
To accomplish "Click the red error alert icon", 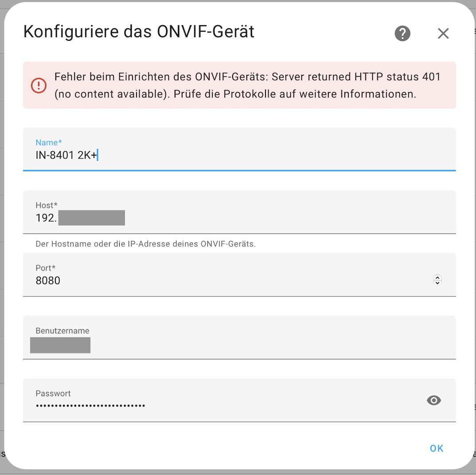I will pos(39,85).
